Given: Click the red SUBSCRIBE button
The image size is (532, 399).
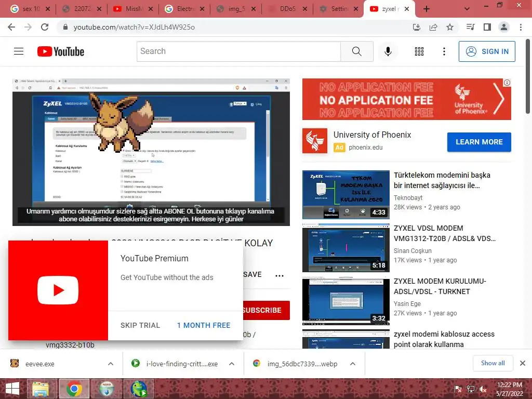Looking at the screenshot, I should click(266, 310).
